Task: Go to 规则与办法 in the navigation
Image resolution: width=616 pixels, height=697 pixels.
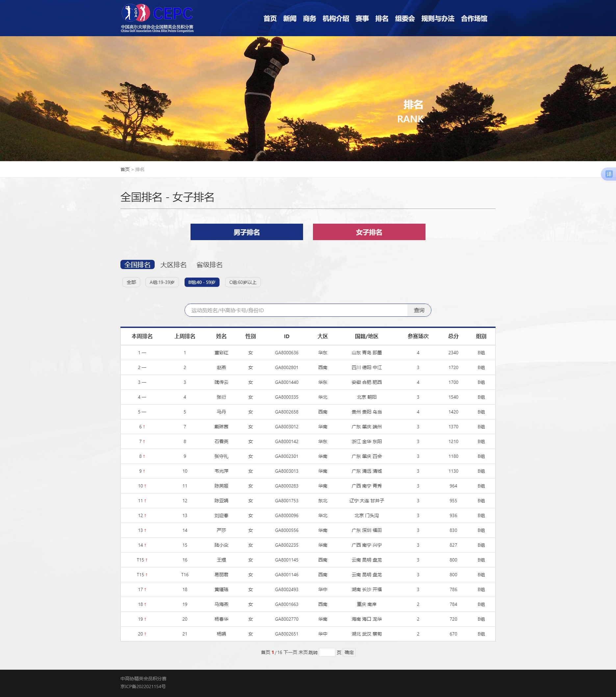Action: (437, 19)
